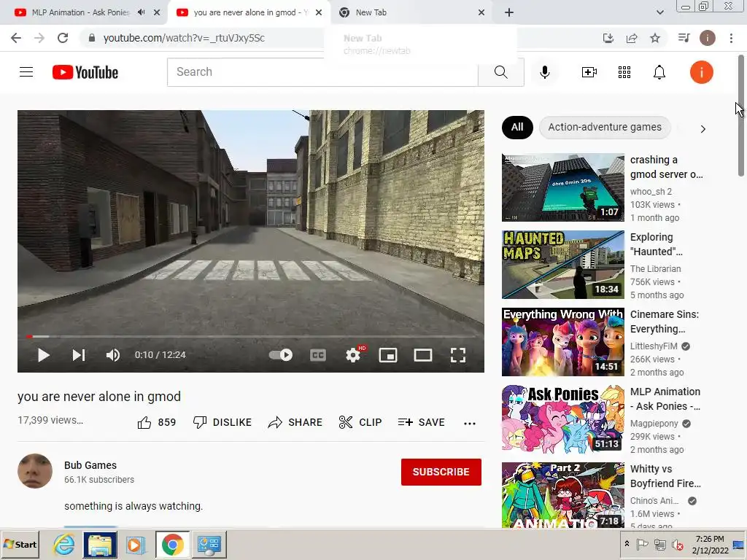
Task: Select Action-adventure games filter chip
Action: (x=605, y=127)
